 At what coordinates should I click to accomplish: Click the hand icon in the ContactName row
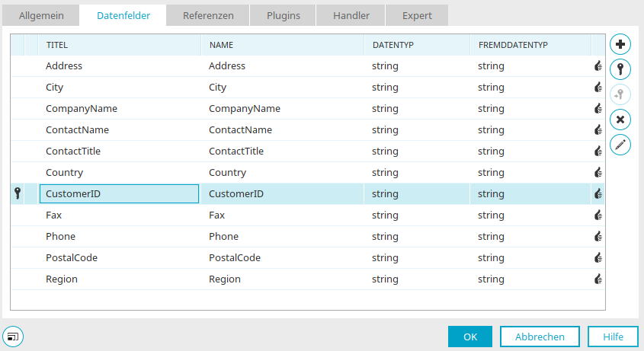pos(598,129)
